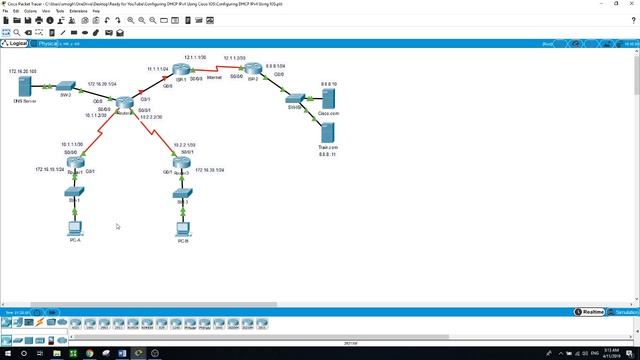
Task: Open the Help menu
Action: 96,11
